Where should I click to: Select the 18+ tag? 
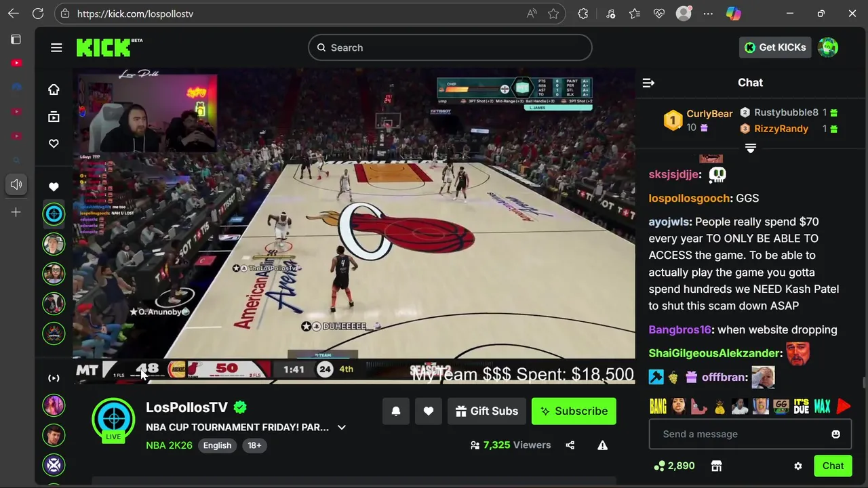tap(254, 445)
